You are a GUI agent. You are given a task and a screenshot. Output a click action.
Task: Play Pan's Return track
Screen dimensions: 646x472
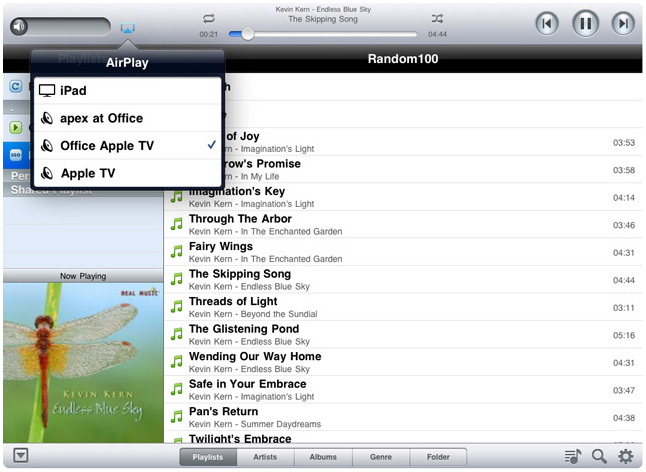pos(403,418)
